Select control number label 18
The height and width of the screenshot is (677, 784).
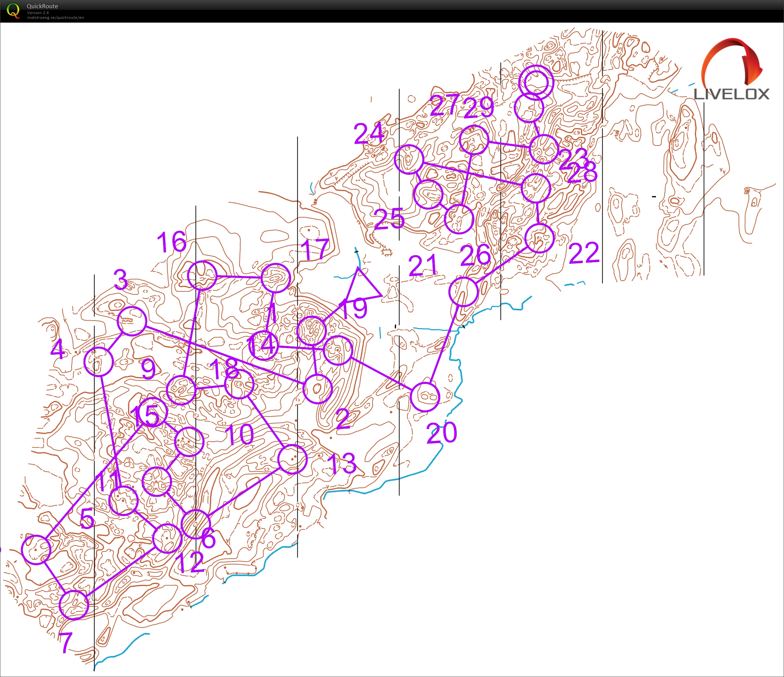tap(224, 369)
